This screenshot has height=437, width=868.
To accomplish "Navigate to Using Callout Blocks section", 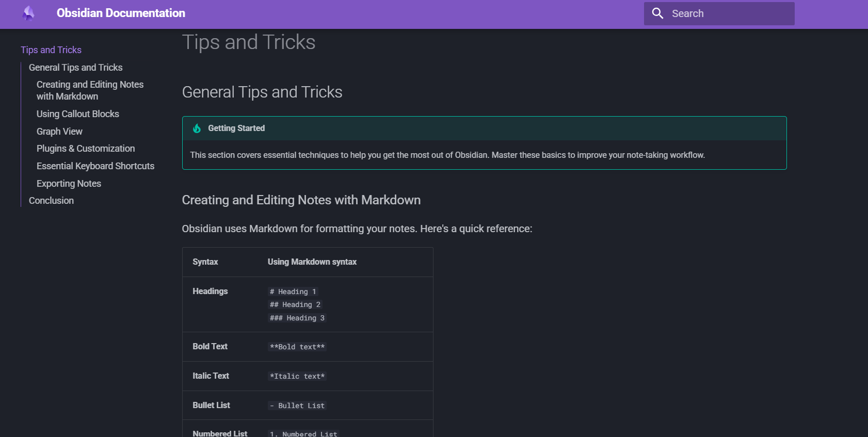I will (x=78, y=114).
